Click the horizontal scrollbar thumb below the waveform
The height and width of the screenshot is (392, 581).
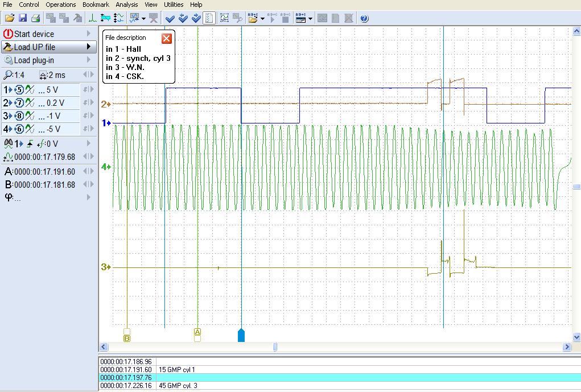point(275,346)
